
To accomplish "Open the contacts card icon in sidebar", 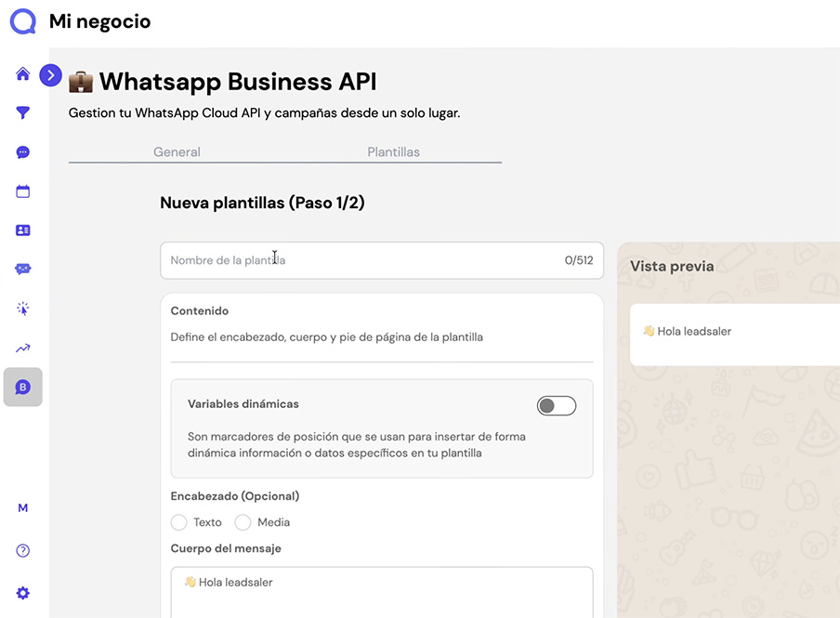I will click(x=22, y=230).
